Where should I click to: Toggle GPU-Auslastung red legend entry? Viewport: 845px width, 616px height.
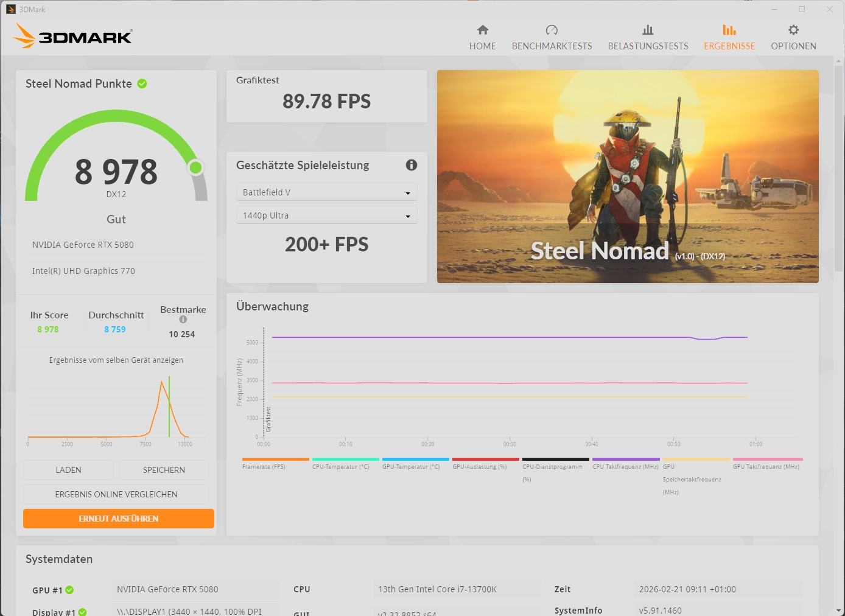tap(485, 464)
